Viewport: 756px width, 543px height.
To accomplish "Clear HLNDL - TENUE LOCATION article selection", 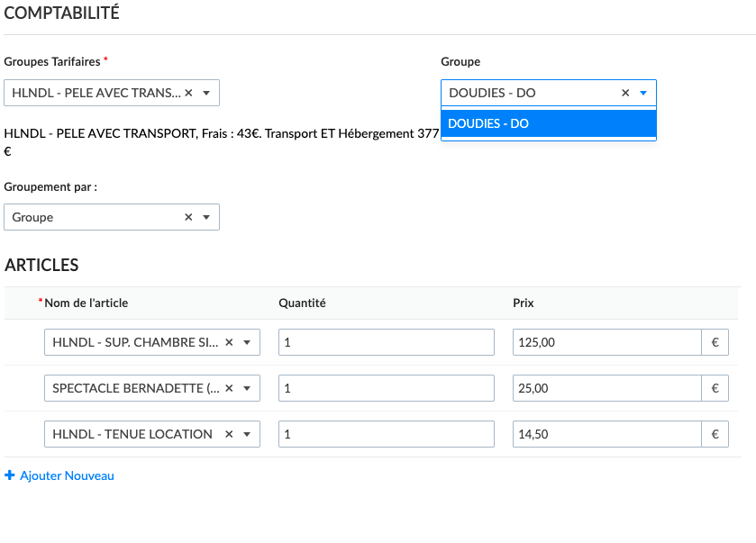I will point(229,434).
